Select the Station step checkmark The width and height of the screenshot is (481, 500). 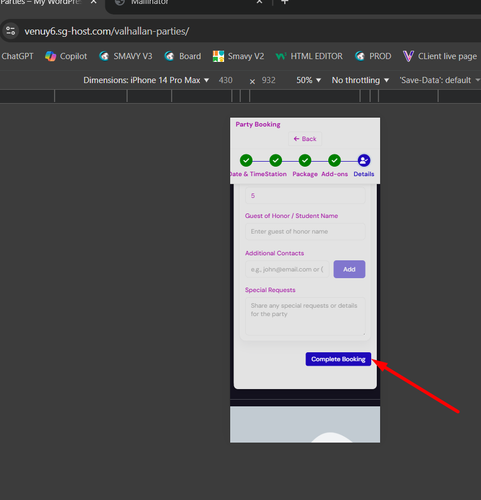276,161
